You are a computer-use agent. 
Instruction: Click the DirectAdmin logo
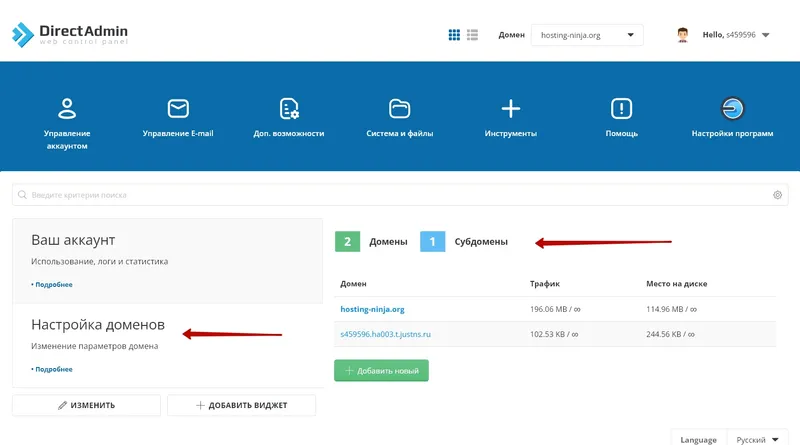click(70, 34)
